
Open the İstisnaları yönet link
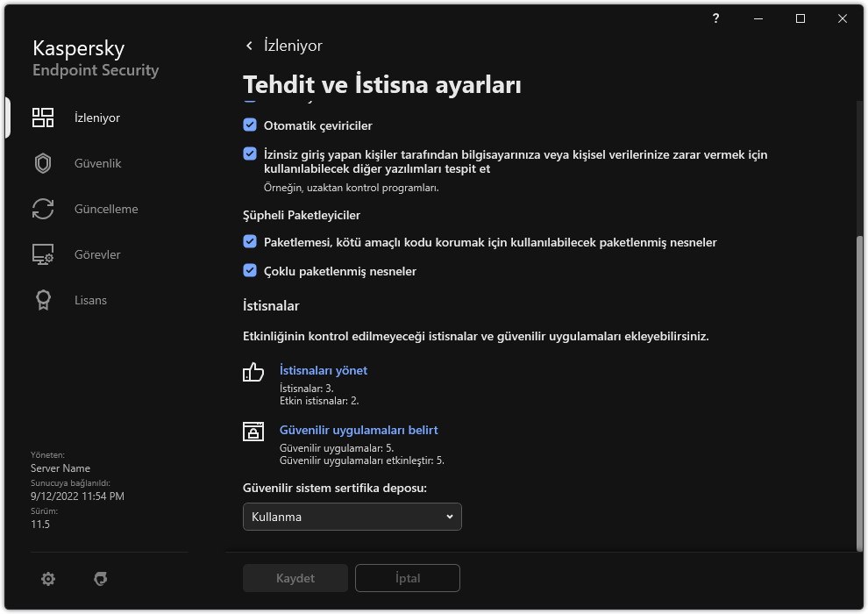tap(323, 370)
